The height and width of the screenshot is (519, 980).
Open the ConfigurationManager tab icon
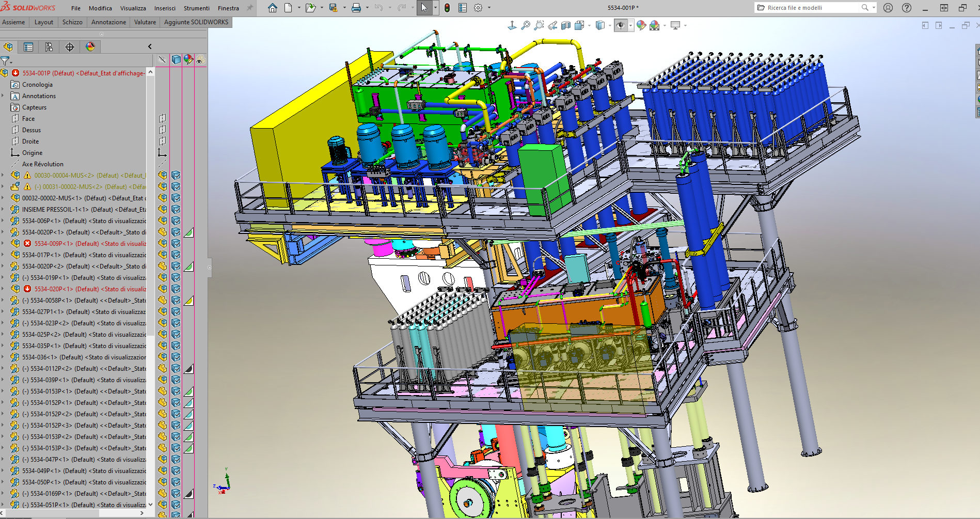[49, 47]
